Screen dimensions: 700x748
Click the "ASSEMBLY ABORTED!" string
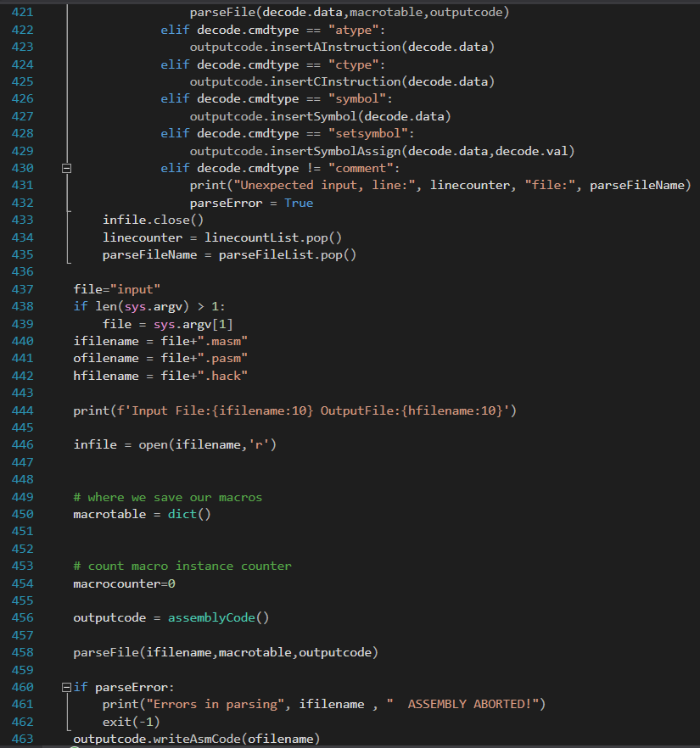coord(462,704)
